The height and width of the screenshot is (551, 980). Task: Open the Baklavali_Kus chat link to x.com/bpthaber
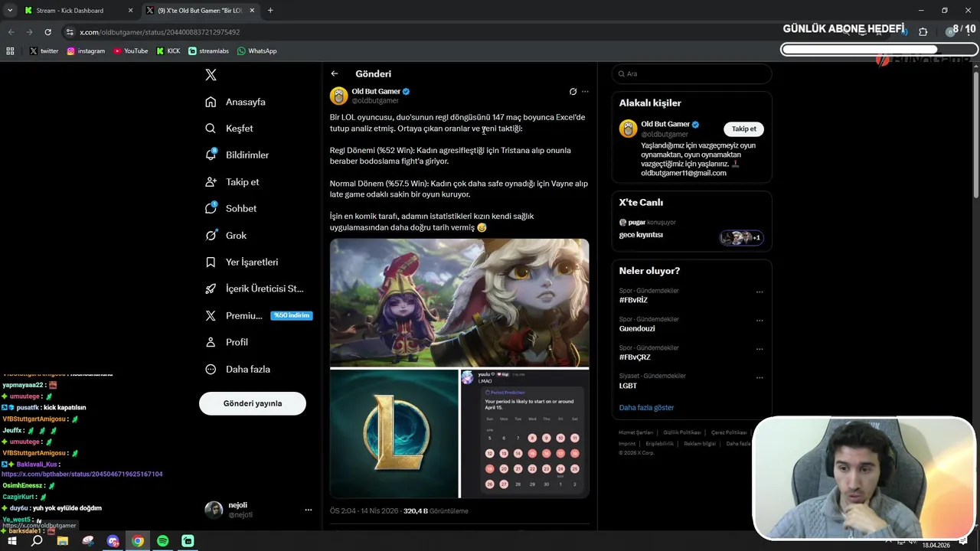[x=82, y=474]
